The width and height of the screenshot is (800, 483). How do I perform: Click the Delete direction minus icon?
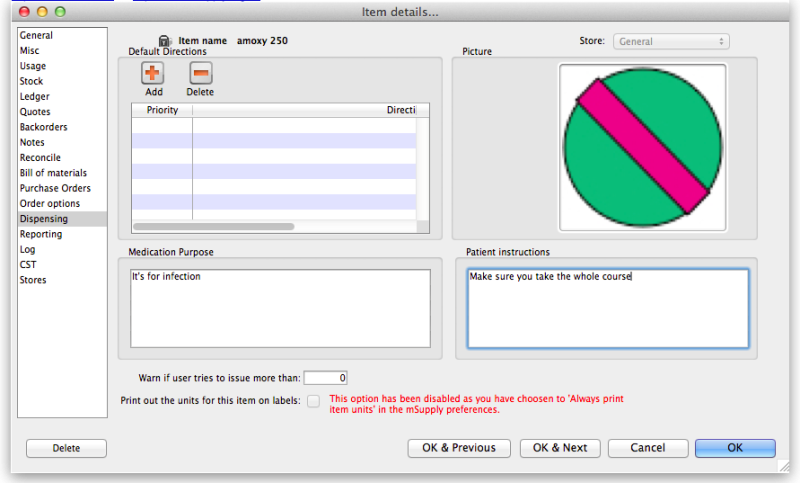[201, 73]
